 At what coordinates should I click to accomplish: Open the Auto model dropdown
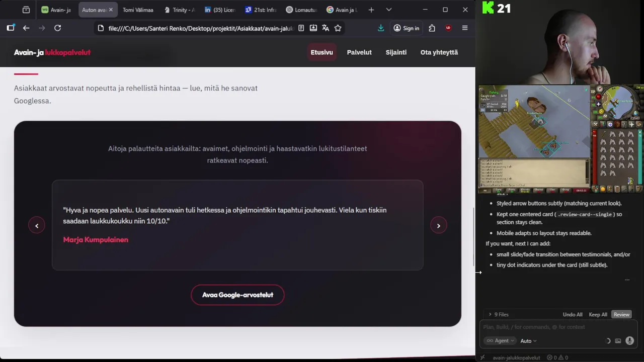pos(528,341)
